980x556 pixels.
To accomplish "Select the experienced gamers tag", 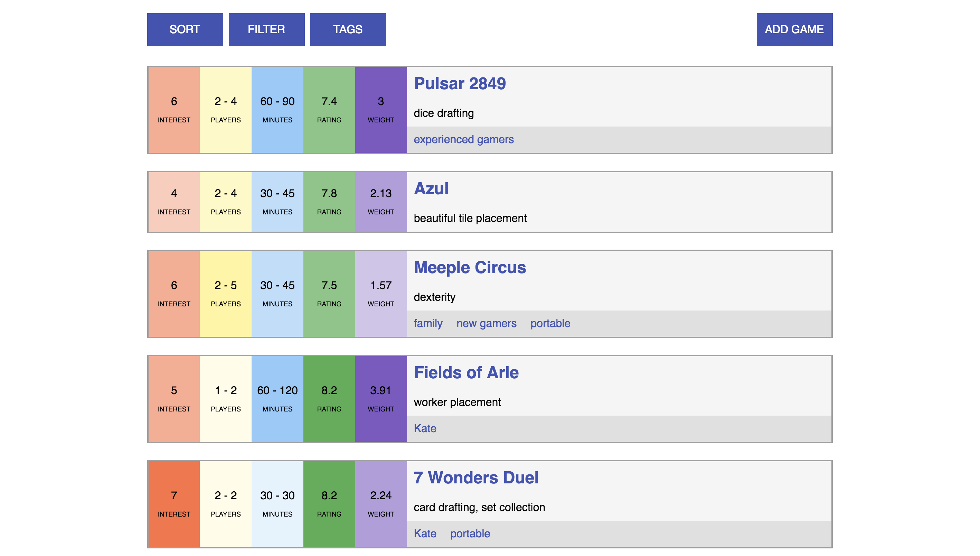I will coord(463,139).
